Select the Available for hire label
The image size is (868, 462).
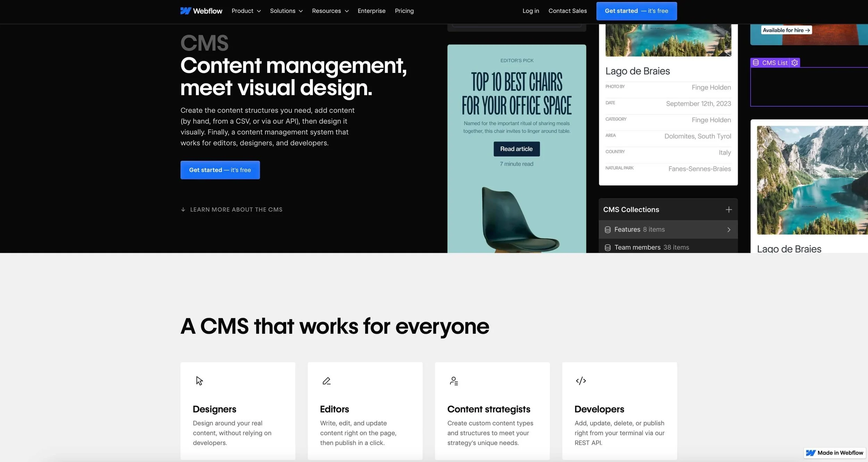point(786,30)
